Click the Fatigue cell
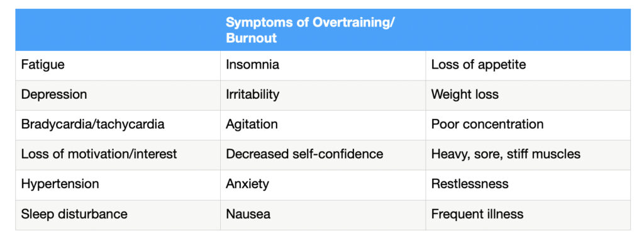644x243 pixels. pyautogui.click(x=118, y=65)
